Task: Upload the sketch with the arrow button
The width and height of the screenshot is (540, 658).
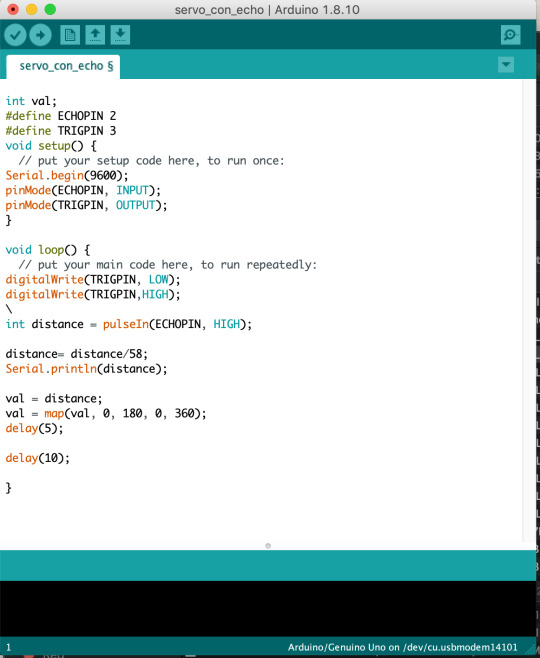Action: click(x=41, y=35)
